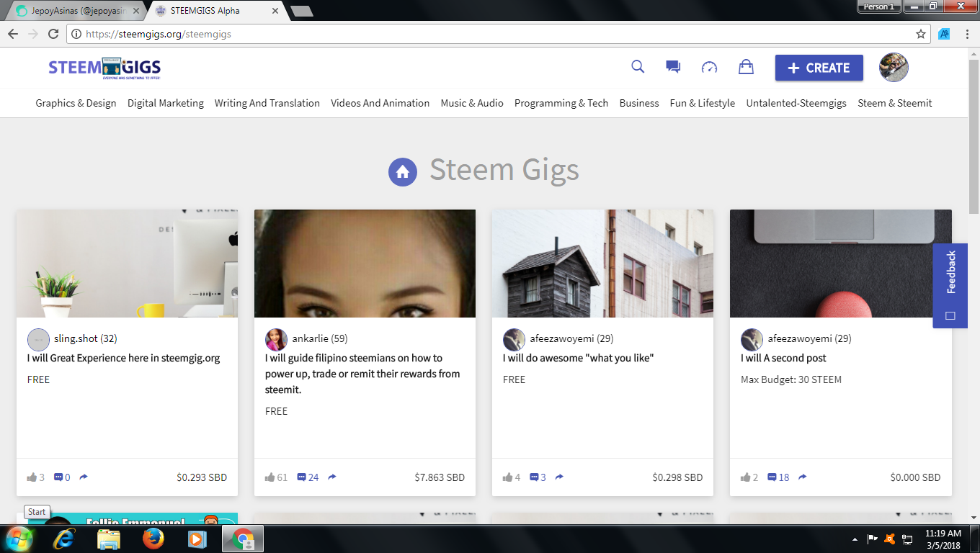Open the dashboard gauge icon in header
Screen dimensions: 980x553
click(x=710, y=67)
